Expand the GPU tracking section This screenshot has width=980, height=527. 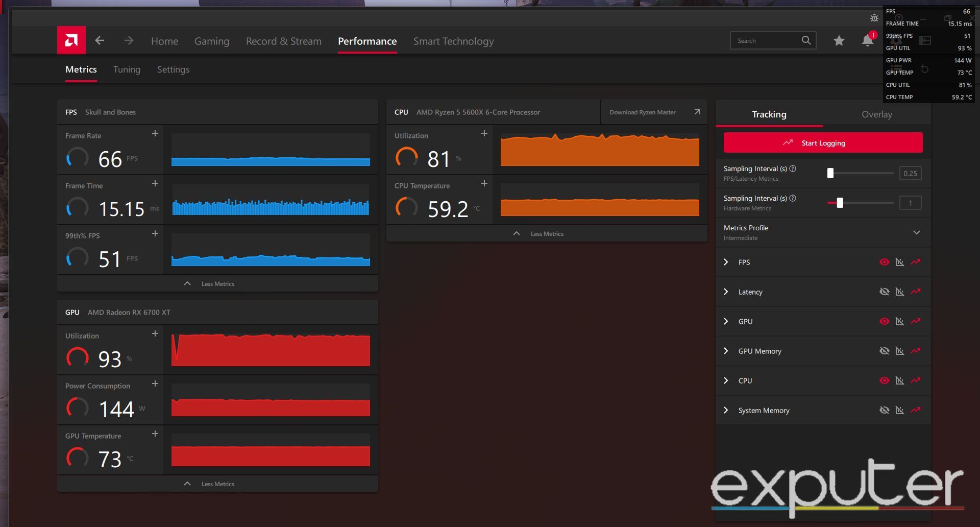tap(726, 321)
